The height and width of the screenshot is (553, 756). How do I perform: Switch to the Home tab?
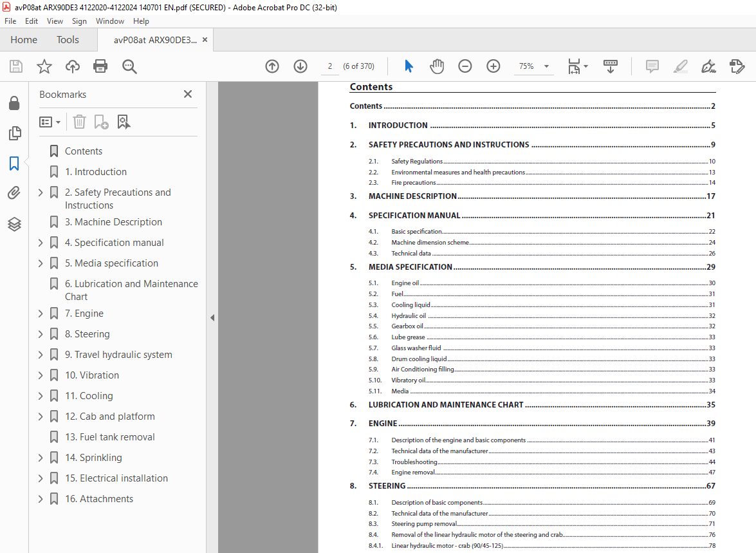pyautogui.click(x=24, y=40)
